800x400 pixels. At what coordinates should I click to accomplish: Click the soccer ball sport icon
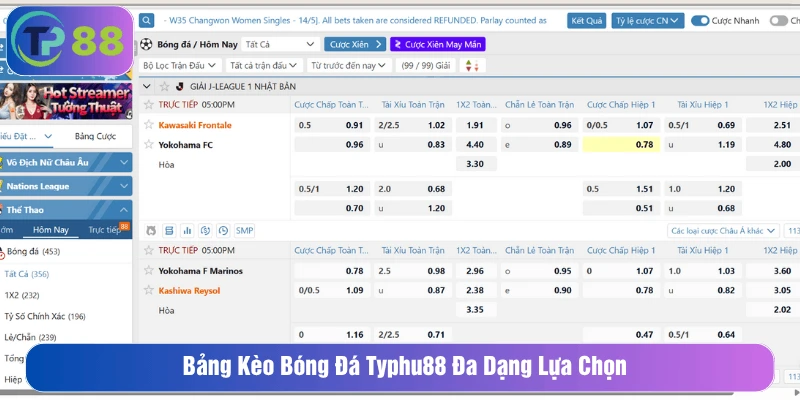click(x=146, y=44)
